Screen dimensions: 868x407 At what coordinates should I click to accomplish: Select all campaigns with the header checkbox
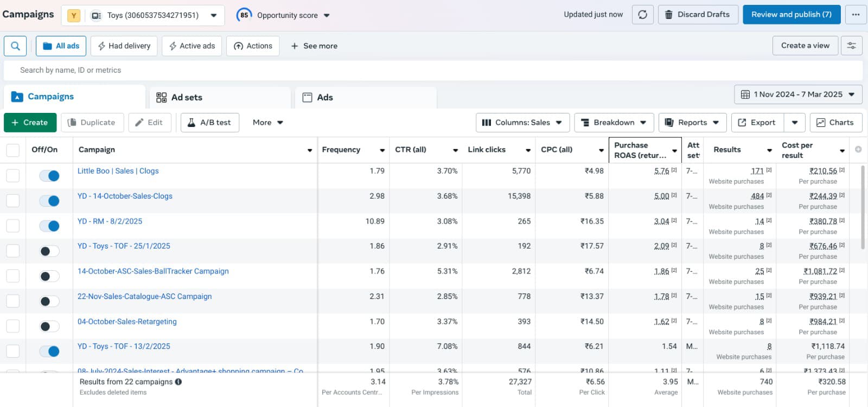pyautogui.click(x=12, y=150)
